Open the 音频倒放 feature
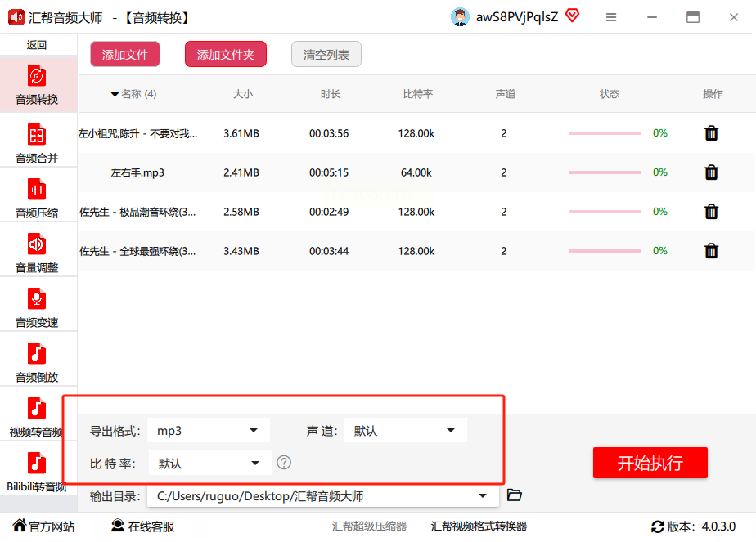This screenshot has width=756, height=542. (37, 363)
